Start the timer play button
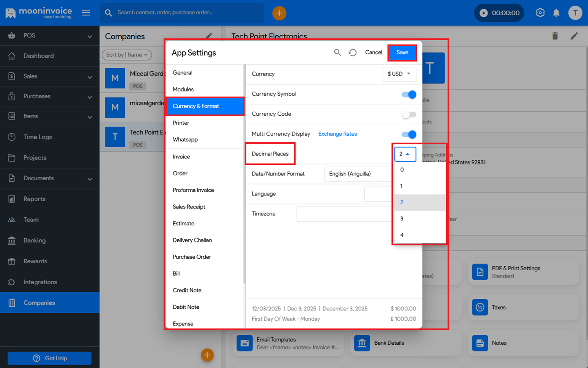 [483, 13]
